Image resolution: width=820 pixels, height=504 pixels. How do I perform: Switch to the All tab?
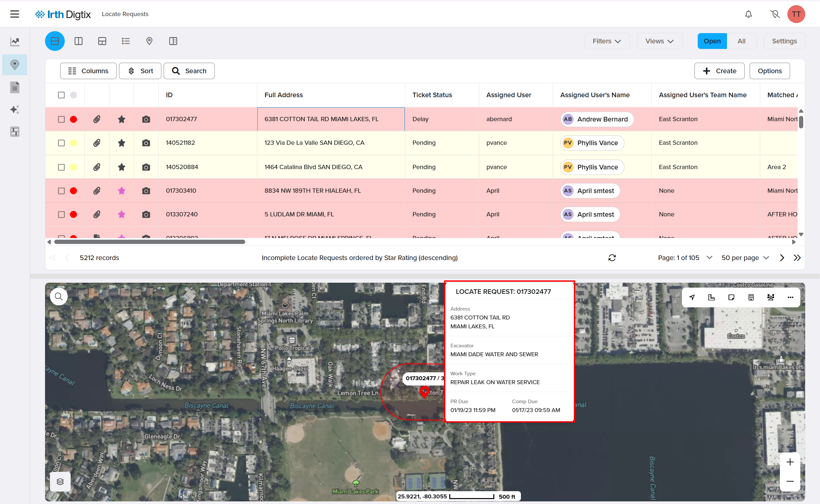click(741, 41)
